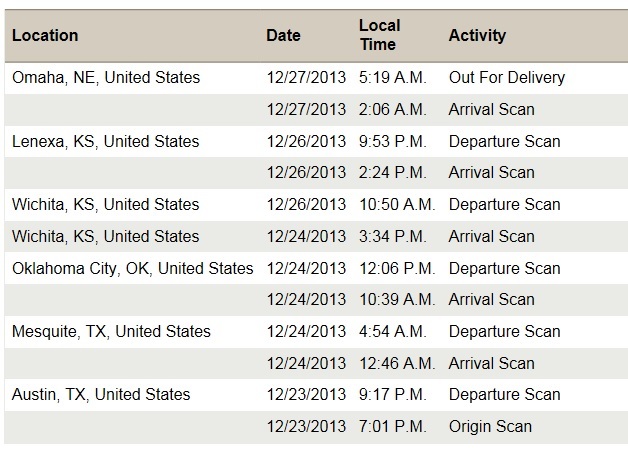Select Wichita row with 10:50 A.M. departure
The image size is (628, 452).
(316, 205)
